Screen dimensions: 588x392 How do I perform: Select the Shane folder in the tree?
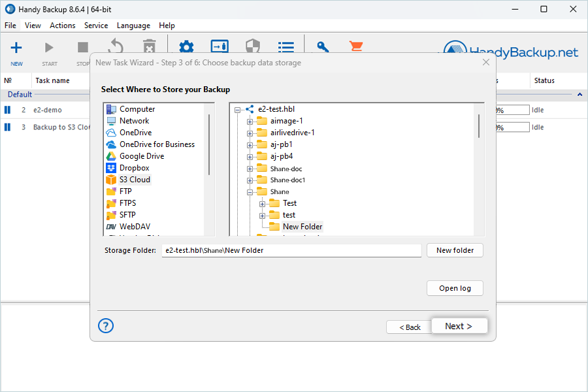280,191
